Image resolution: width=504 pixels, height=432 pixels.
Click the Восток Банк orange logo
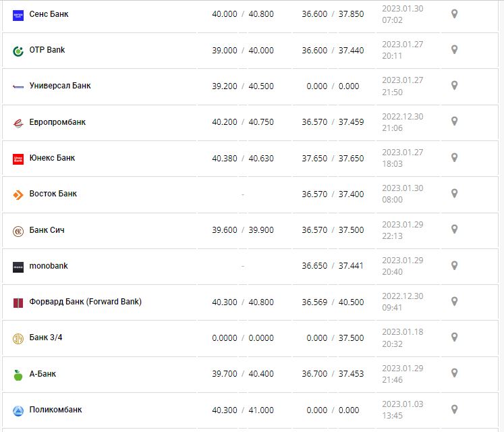[18, 195]
